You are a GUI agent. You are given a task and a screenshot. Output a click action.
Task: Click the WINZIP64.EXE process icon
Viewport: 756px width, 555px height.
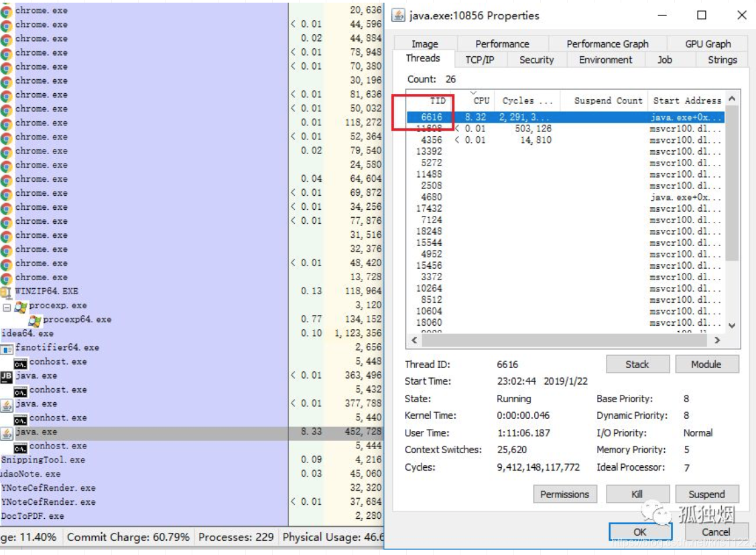[6, 292]
